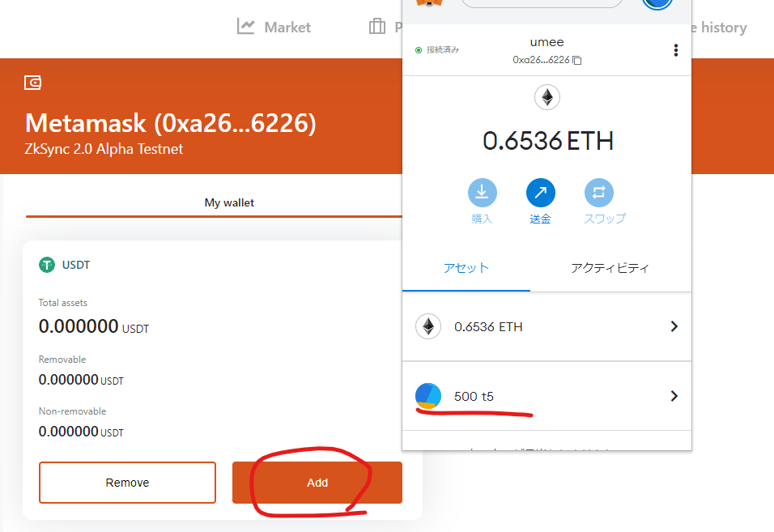This screenshot has width=774, height=532.
Task: Click the Metamask (0xa26...6226) wallet title
Action: pyautogui.click(x=170, y=123)
